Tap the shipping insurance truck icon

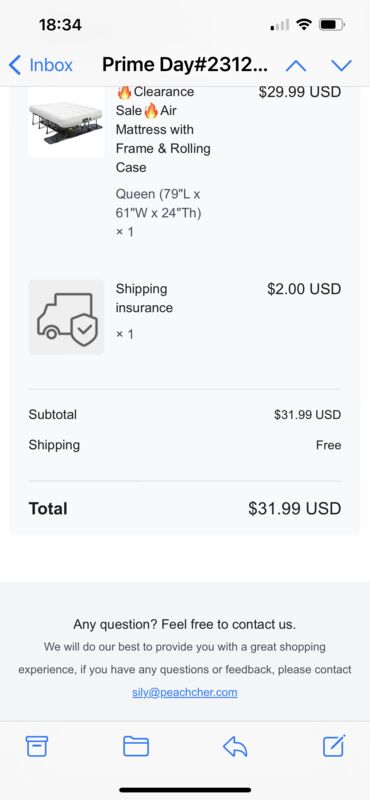[66, 317]
